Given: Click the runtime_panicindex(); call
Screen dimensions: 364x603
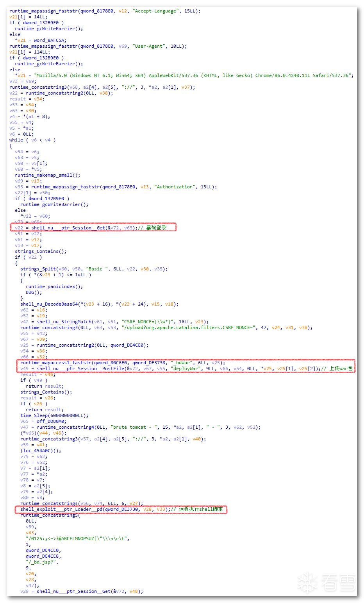Looking at the screenshot, I should coord(54,286).
